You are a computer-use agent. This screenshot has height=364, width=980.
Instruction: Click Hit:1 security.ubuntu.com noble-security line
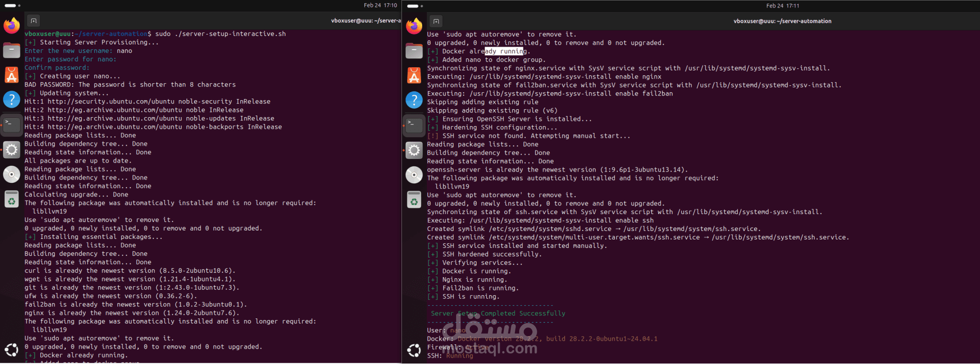pos(147,102)
